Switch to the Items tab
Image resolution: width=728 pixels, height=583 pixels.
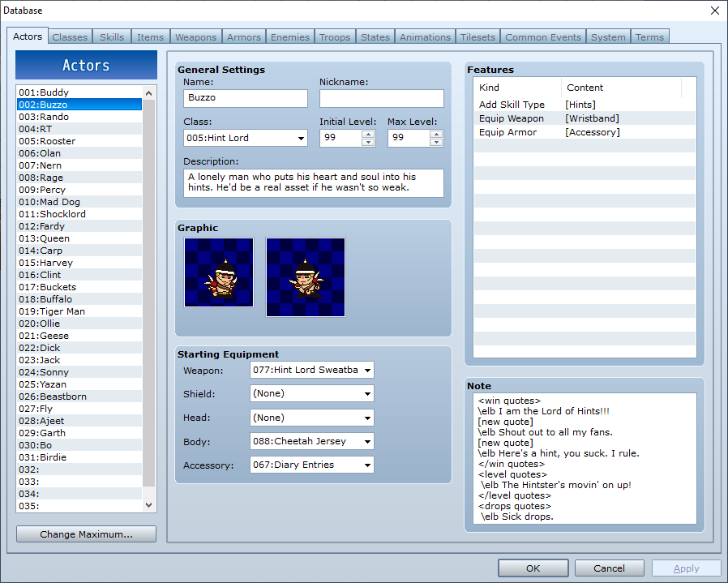tap(151, 37)
